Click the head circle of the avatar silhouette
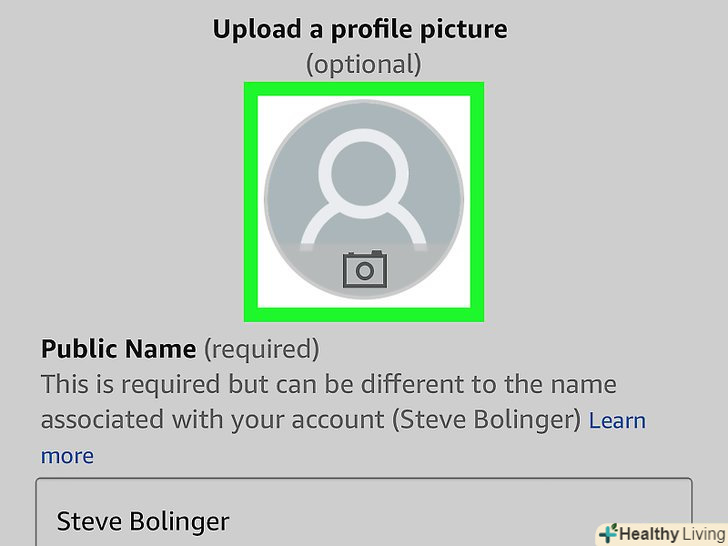The image size is (728, 546). [364, 173]
